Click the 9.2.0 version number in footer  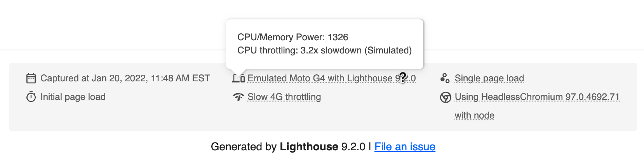(x=353, y=147)
